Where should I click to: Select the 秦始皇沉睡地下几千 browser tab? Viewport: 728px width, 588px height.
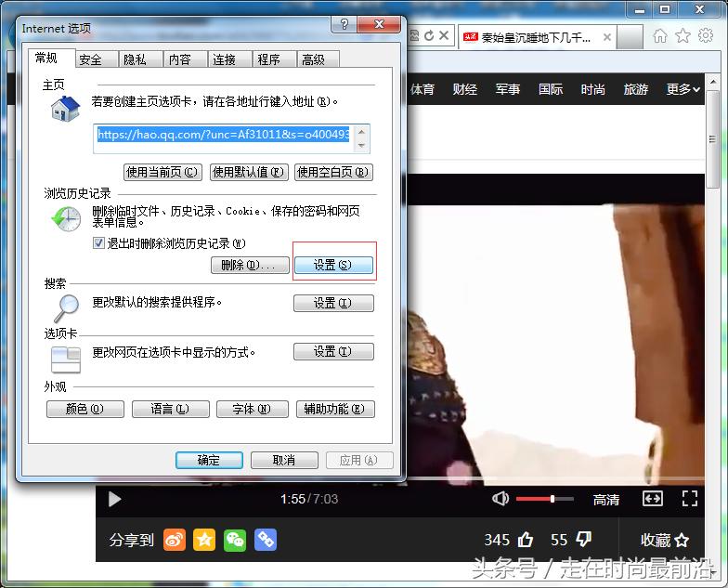coord(535,37)
